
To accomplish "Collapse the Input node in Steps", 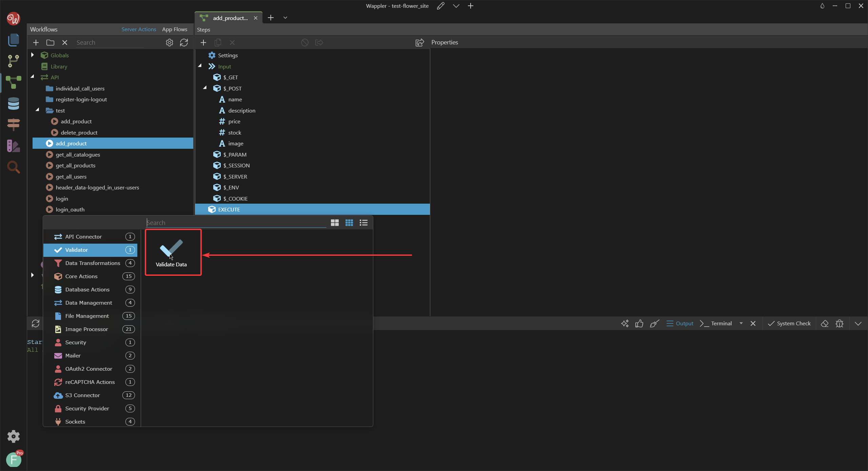I will [200, 66].
